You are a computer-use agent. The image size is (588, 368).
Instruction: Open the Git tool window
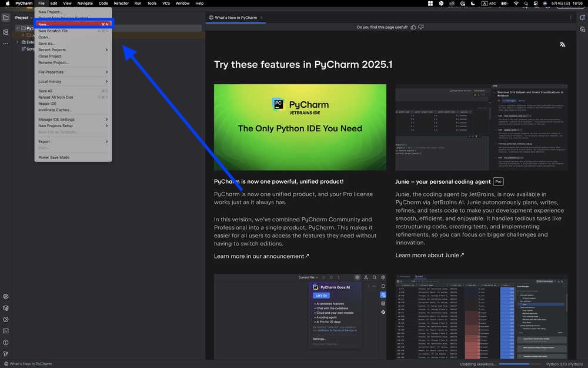[x=6, y=354]
